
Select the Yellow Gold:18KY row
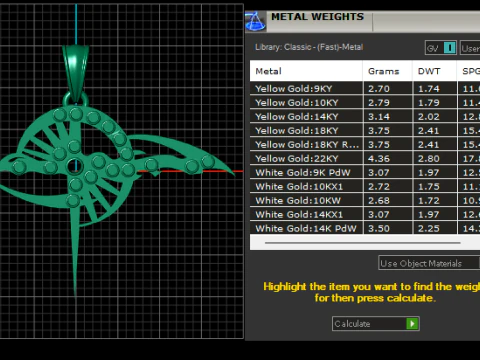pos(365,131)
